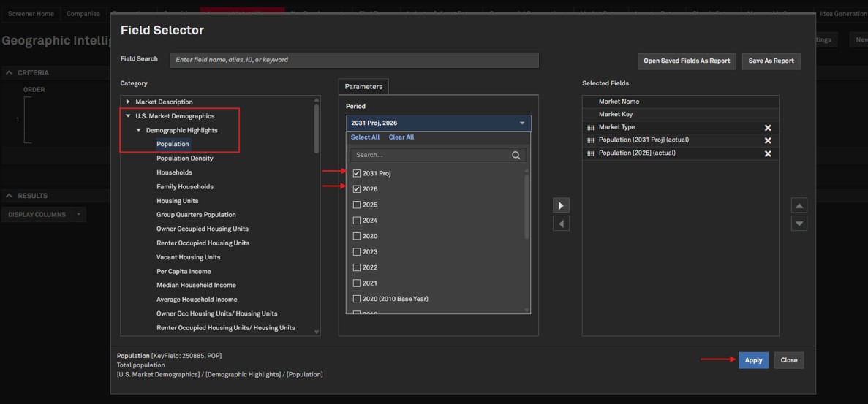Remove Population [2026] field
Image resolution: width=868 pixels, height=404 pixels.
point(767,153)
